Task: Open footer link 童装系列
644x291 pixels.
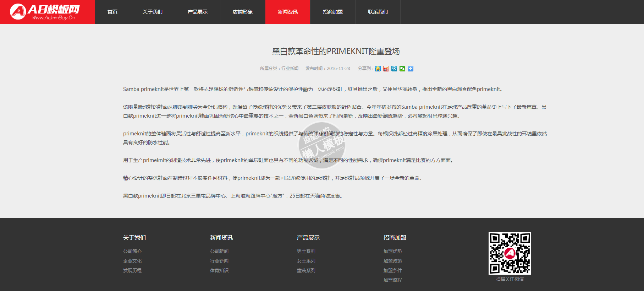Action: point(306,270)
